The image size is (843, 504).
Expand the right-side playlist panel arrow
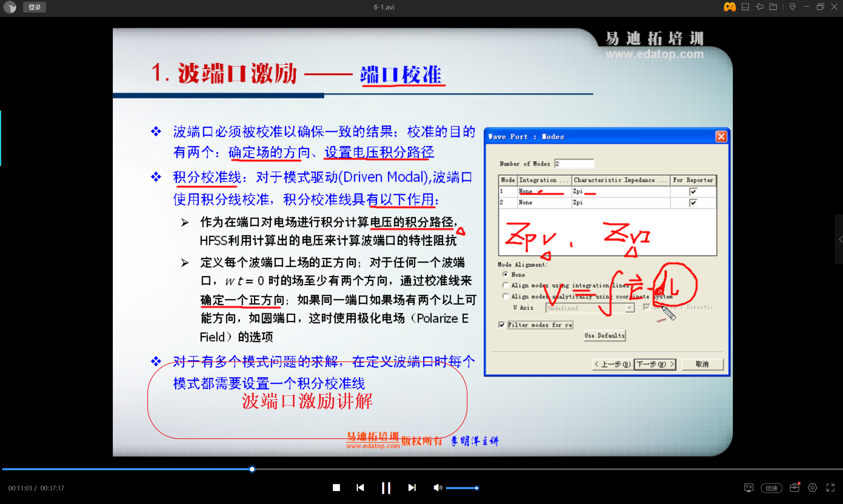click(x=839, y=239)
